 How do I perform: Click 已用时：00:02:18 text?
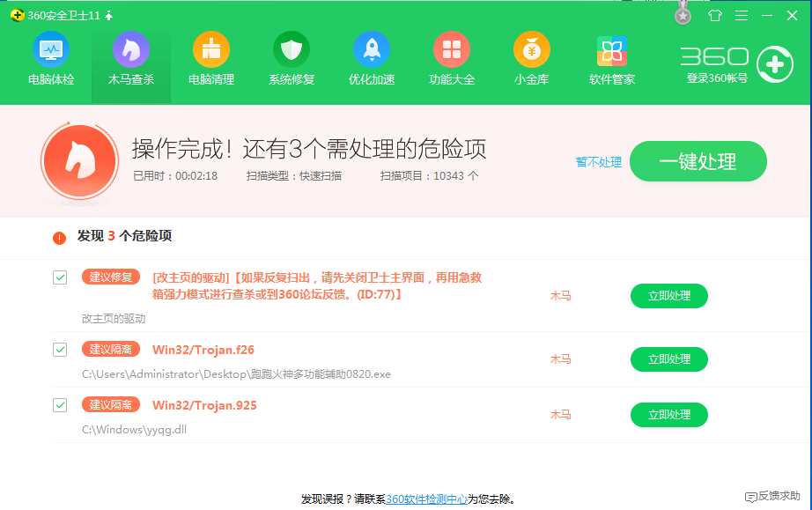point(175,176)
